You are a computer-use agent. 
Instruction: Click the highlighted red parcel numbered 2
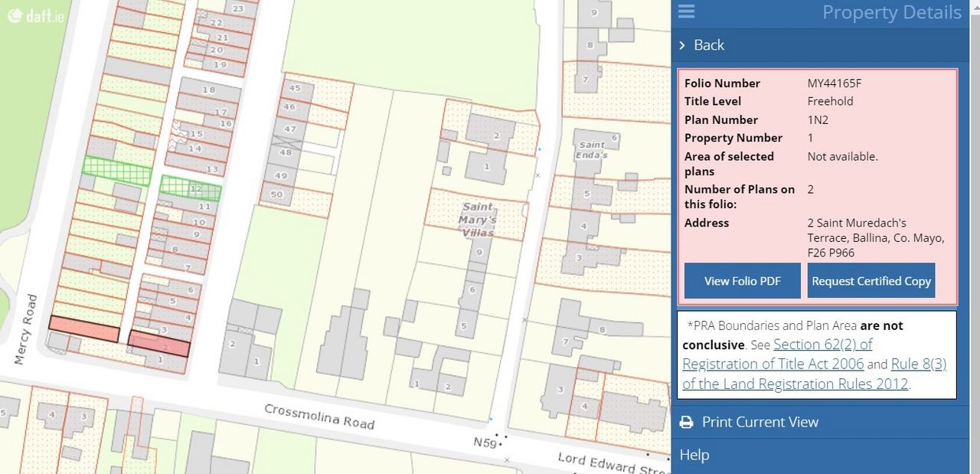(x=158, y=344)
